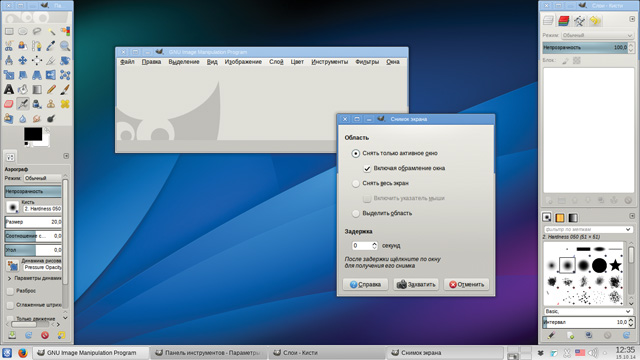The image size is (640, 360).
Task: Select the Free Select lasso tool
Action: [37, 31]
